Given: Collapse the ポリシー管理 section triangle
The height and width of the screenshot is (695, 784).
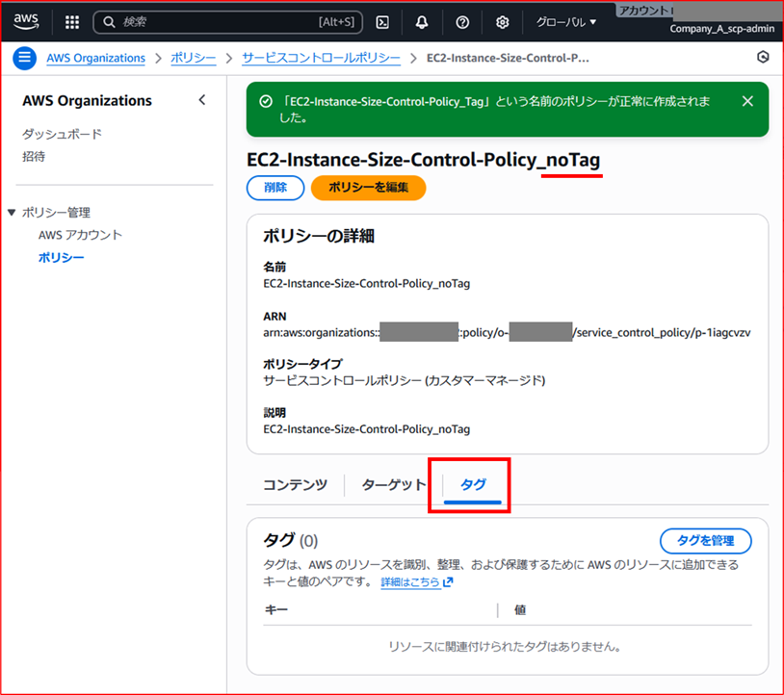Looking at the screenshot, I should click(12, 212).
